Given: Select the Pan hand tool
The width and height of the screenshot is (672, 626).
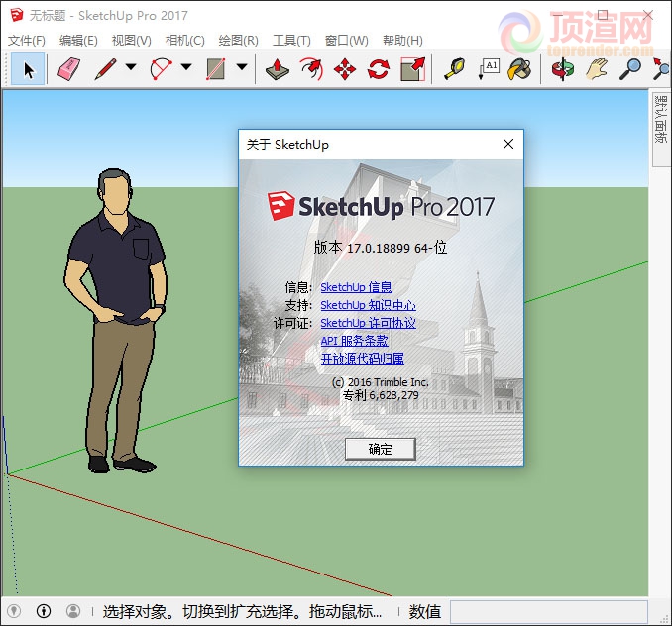Looking at the screenshot, I should coord(597,69).
